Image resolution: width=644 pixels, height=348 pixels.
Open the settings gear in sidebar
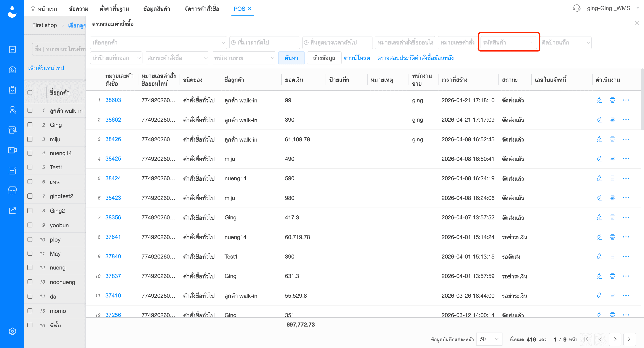point(12,331)
